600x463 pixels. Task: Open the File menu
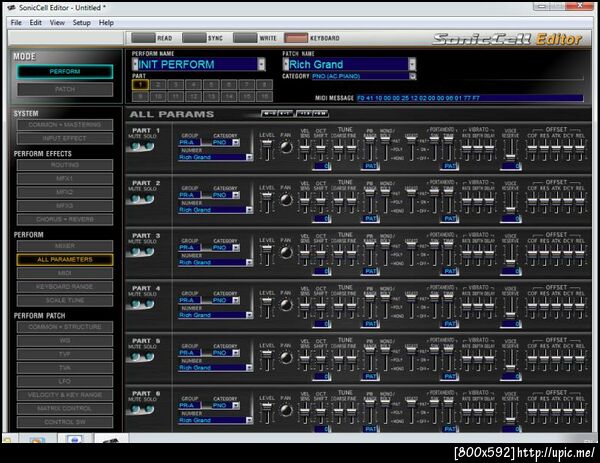coord(16,23)
